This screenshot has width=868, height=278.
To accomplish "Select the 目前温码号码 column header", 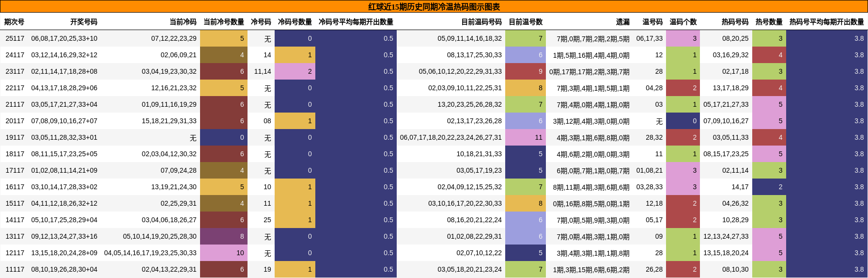I will click(x=481, y=22).
